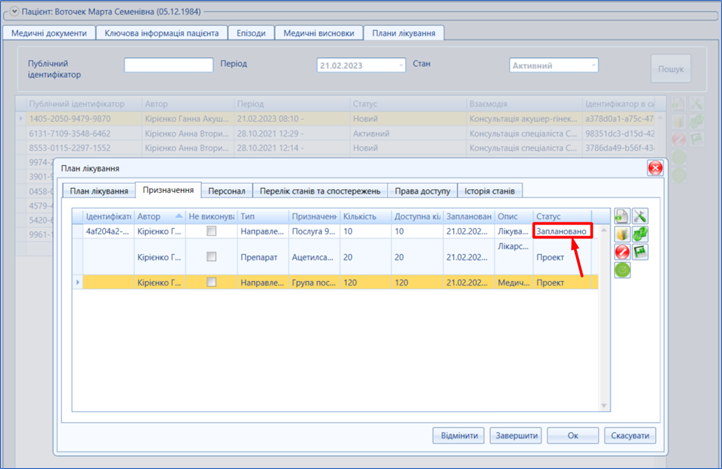722x469 pixels.
Task: Click the quantity cell showing 120 under Кількість
Action: [x=366, y=282]
